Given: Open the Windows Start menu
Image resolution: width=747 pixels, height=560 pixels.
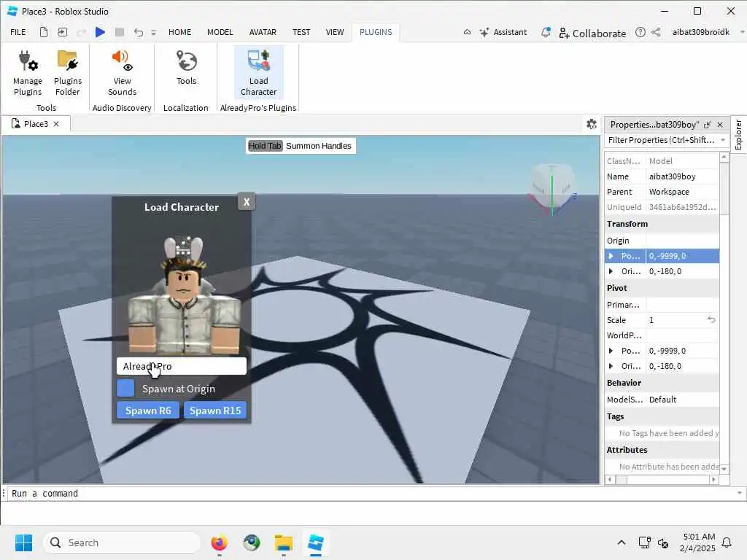Looking at the screenshot, I should pos(23,542).
